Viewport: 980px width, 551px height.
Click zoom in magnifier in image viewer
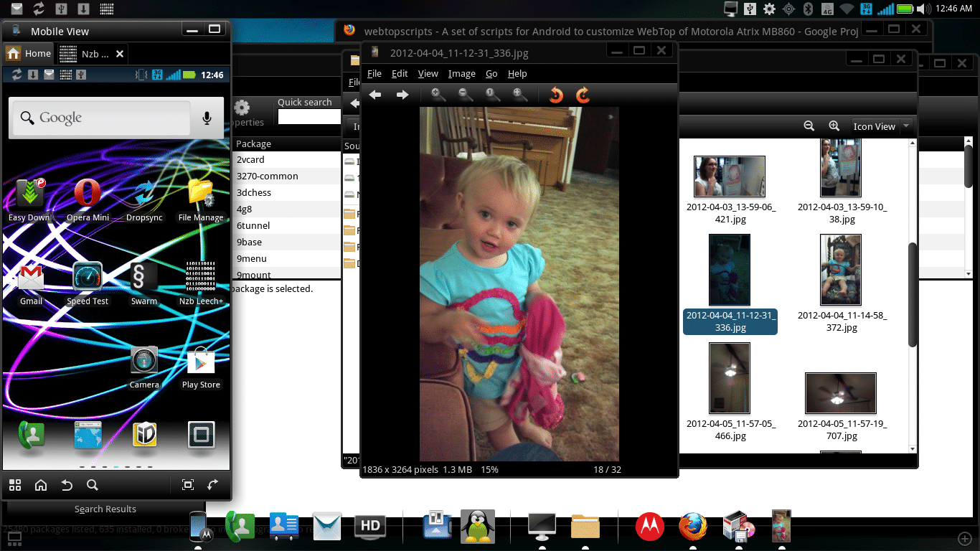click(438, 95)
